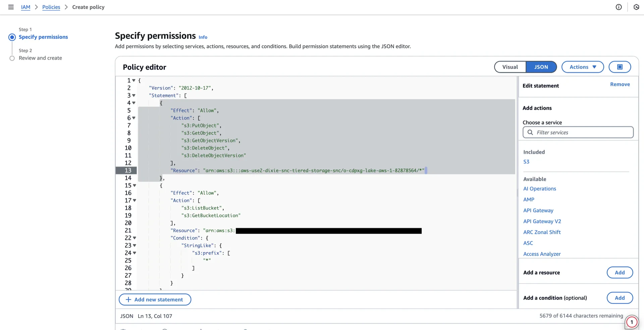Viewport: 644px width, 330px height.
Task: Click the Review and create step label
Action: [40, 58]
